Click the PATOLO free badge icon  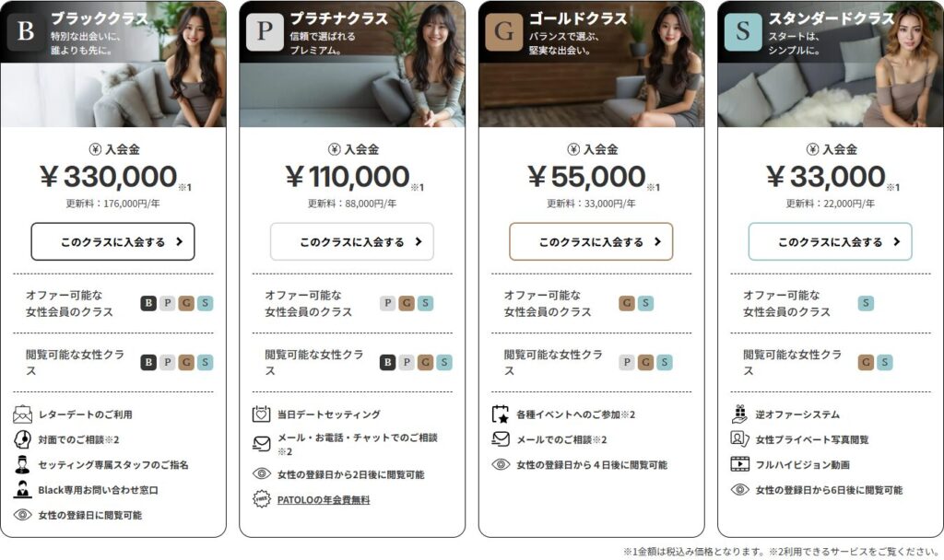[x=261, y=499]
